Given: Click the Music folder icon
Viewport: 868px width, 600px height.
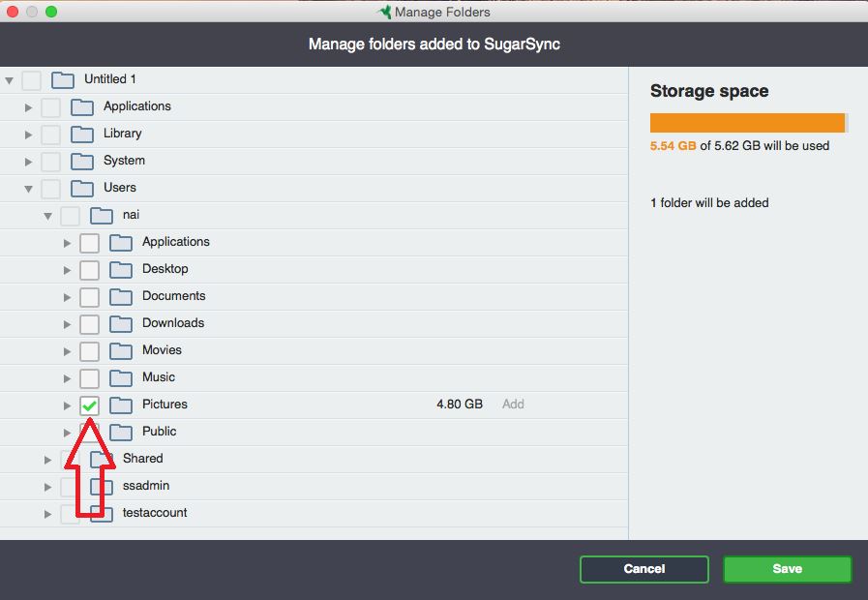Looking at the screenshot, I should [121, 377].
